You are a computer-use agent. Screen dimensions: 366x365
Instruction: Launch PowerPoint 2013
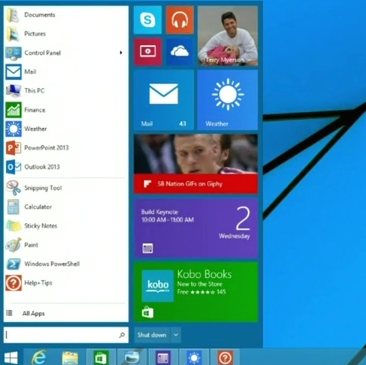(x=66, y=148)
